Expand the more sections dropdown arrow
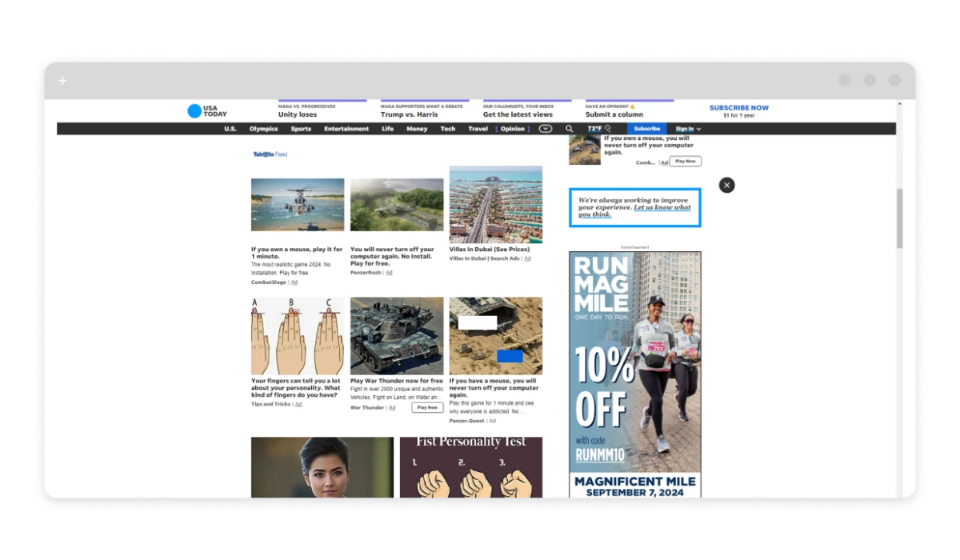Image resolution: width=960 pixels, height=560 pixels. tap(546, 129)
